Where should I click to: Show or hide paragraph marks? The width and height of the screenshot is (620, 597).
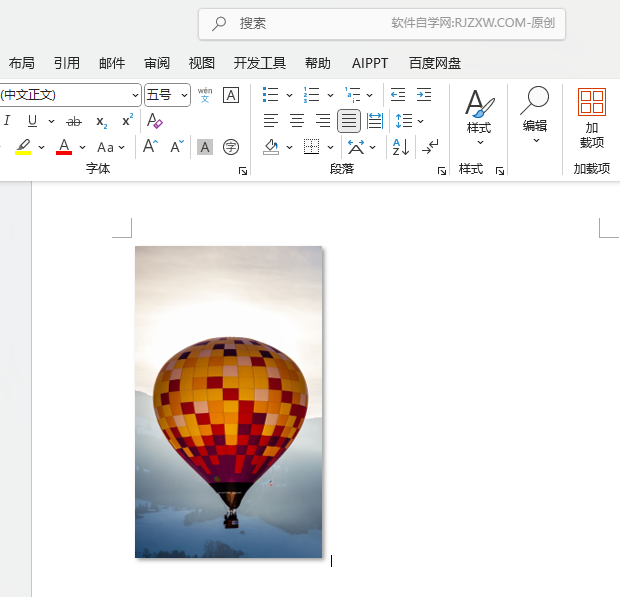point(430,147)
